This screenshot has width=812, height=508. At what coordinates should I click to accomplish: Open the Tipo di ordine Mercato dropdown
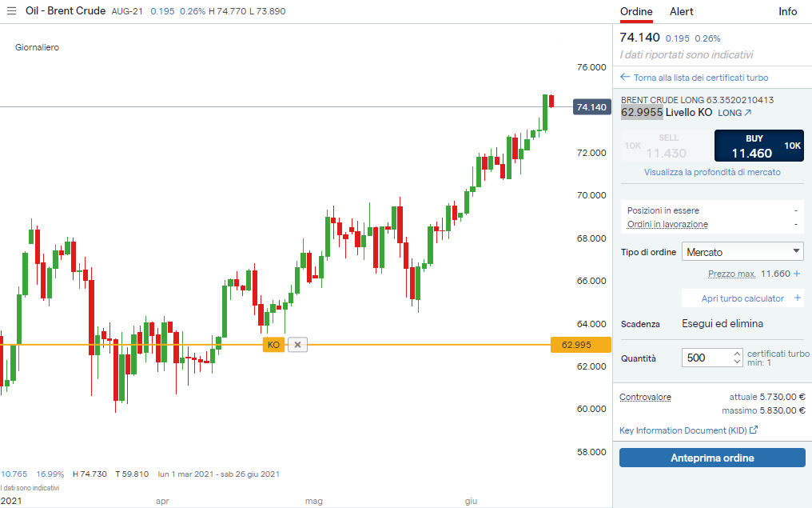coord(742,252)
